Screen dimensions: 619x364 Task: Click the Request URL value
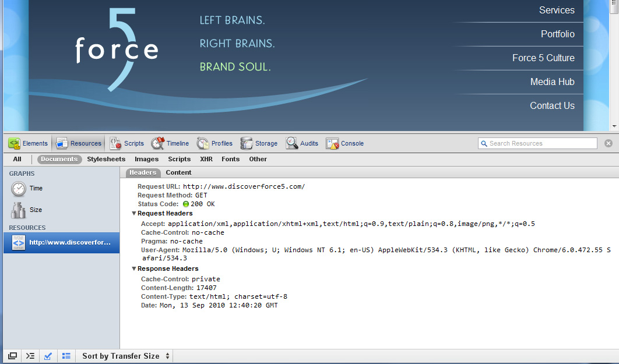(x=244, y=186)
